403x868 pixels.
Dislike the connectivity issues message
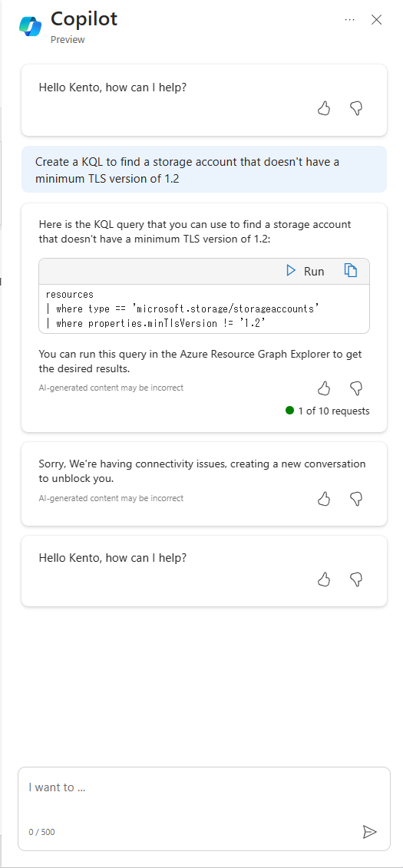pos(356,499)
